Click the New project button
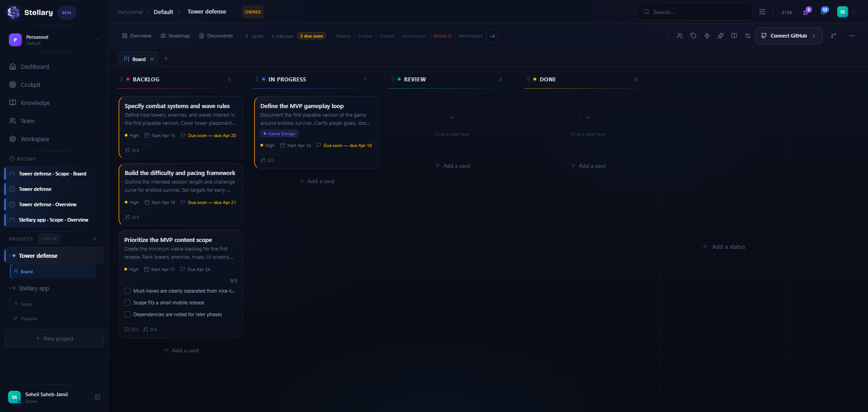Viewport: 868px width, 412px height. 54,338
